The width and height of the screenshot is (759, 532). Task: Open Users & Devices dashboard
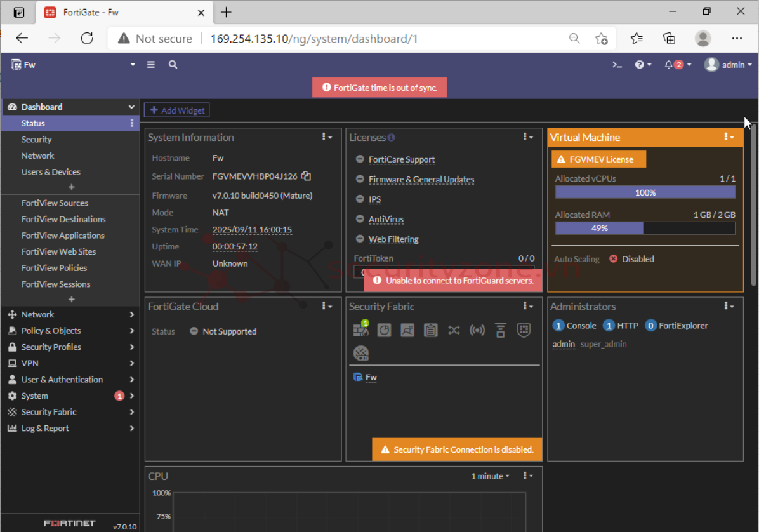coord(70,172)
